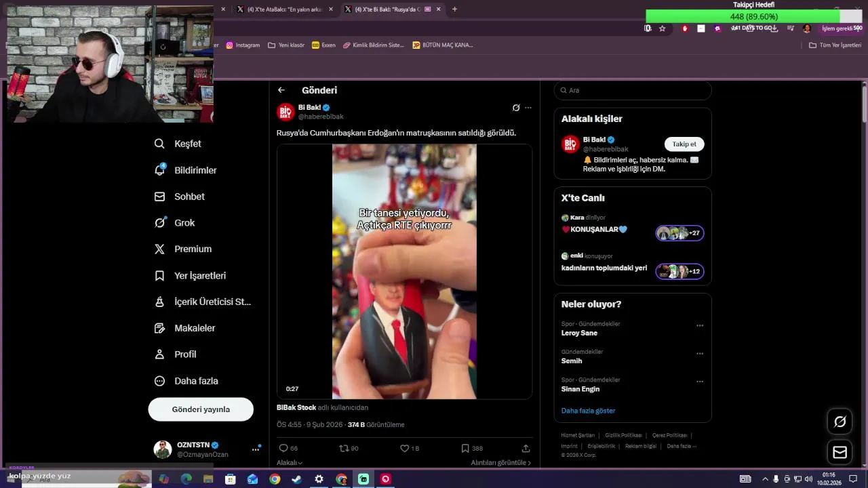Click bookmark star in address bar

coord(663,28)
